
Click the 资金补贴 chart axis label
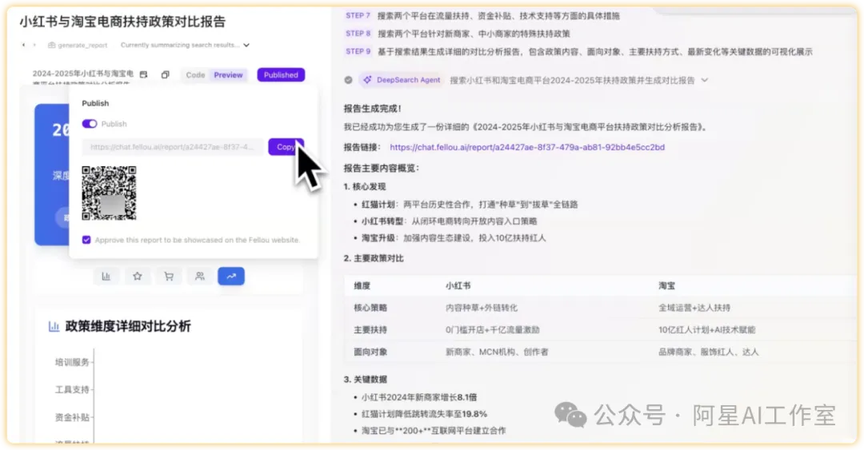point(72,418)
